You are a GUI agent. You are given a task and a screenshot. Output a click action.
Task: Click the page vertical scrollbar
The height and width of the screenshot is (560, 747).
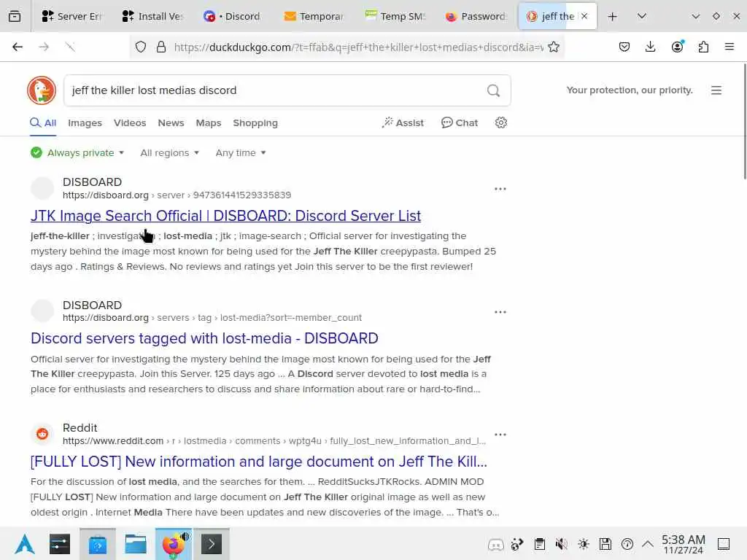point(744,121)
